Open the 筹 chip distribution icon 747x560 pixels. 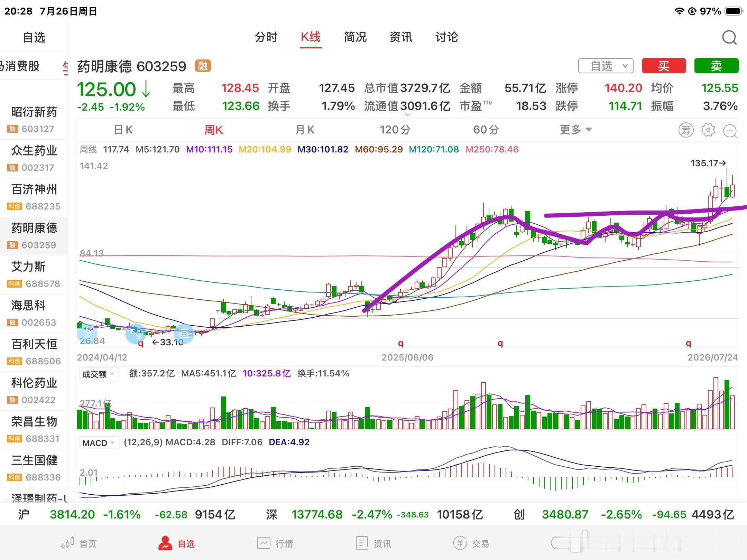686,130
